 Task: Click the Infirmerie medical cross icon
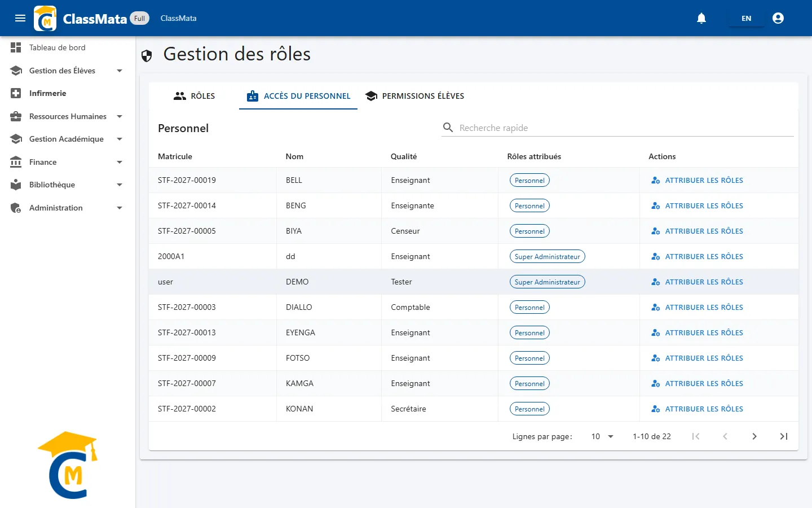click(16, 93)
